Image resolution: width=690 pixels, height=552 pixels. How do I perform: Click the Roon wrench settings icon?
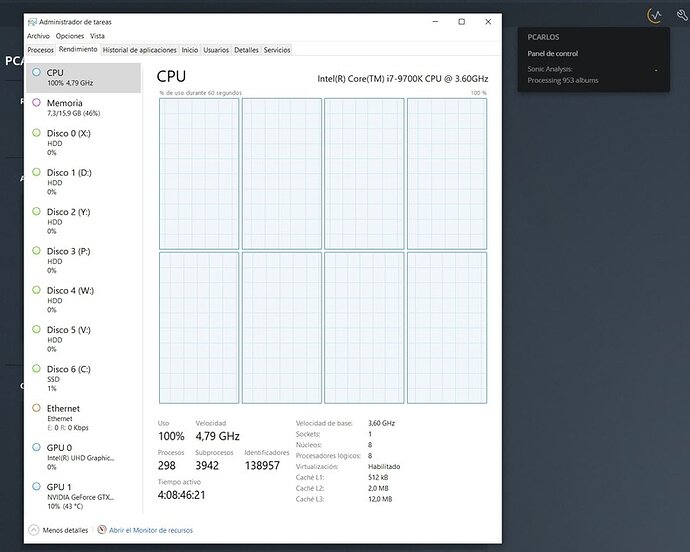click(x=682, y=15)
